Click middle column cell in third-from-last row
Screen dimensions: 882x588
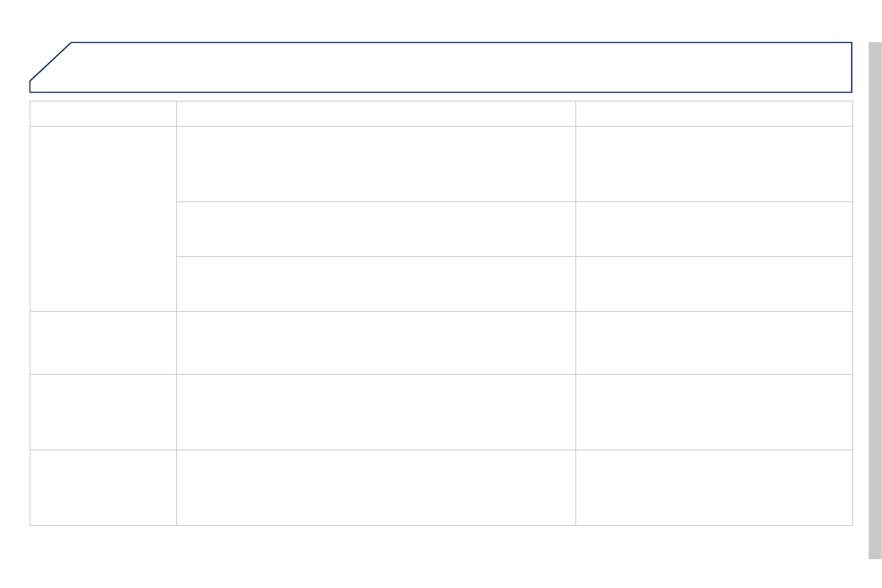click(375, 342)
